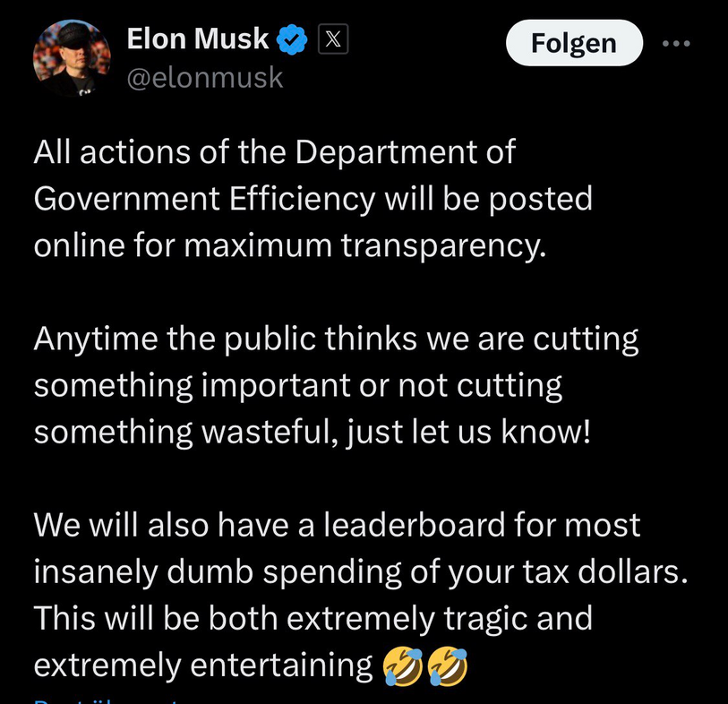
Task: Click the 'something important or not cutting' line
Action: [x=297, y=386]
